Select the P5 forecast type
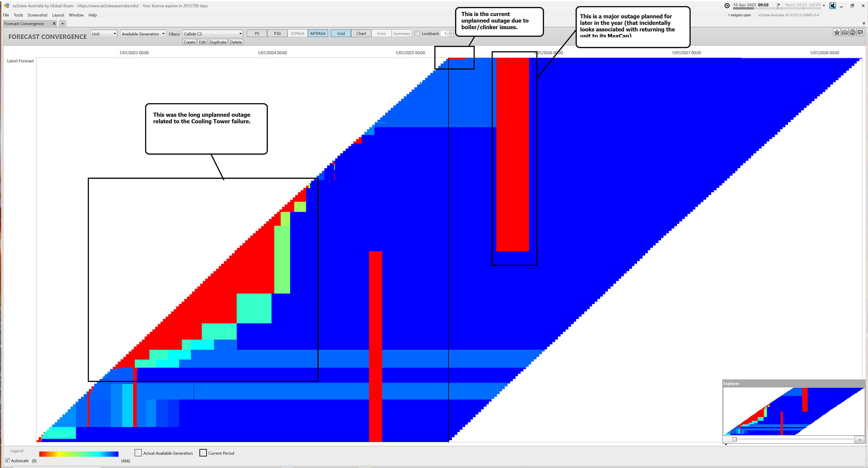This screenshot has width=868, height=468. coord(257,33)
